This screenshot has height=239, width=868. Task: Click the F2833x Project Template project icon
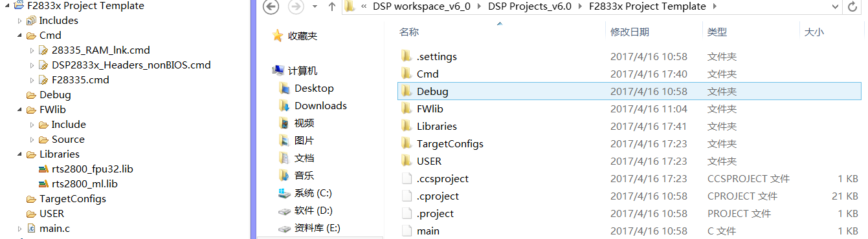pyautogui.click(x=19, y=6)
